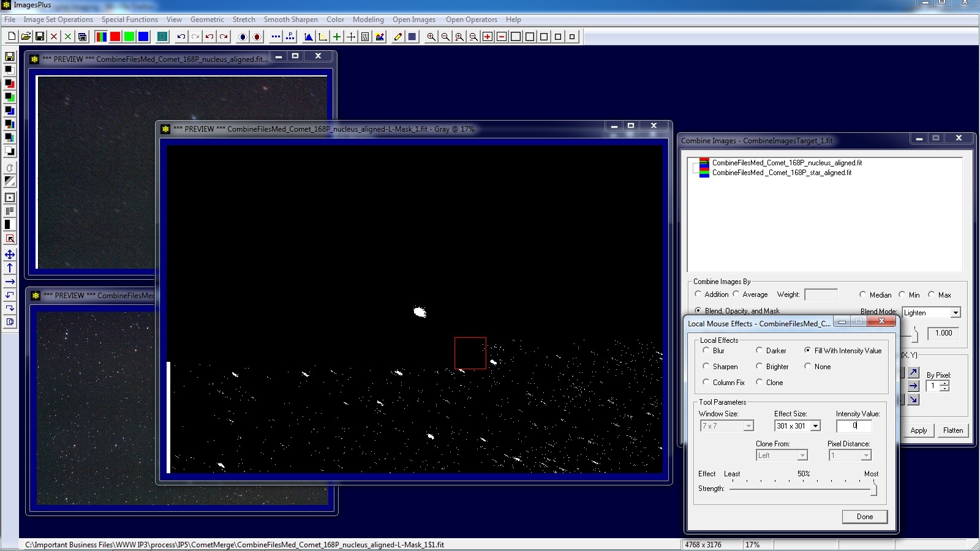Image resolution: width=980 pixels, height=551 pixels.
Task: Select the Darker local effect
Action: tap(771, 351)
